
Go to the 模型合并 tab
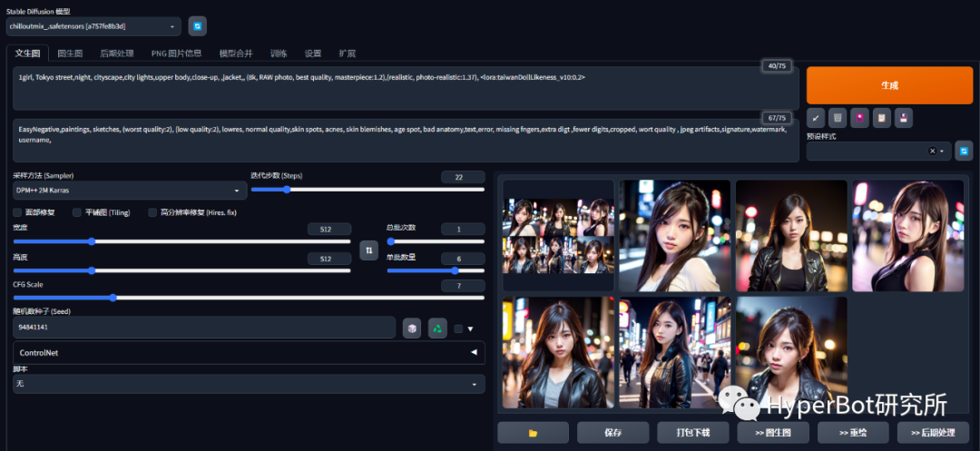coord(236,54)
